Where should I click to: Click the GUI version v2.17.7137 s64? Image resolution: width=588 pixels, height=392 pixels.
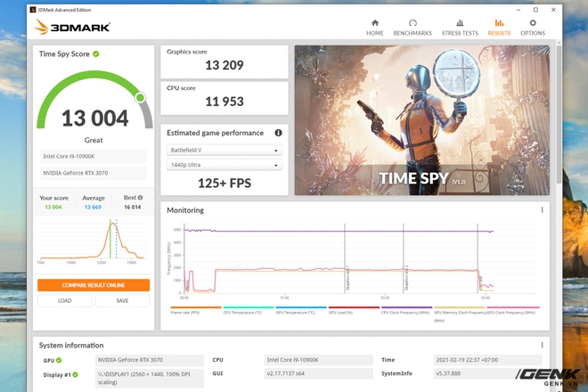[318, 373]
